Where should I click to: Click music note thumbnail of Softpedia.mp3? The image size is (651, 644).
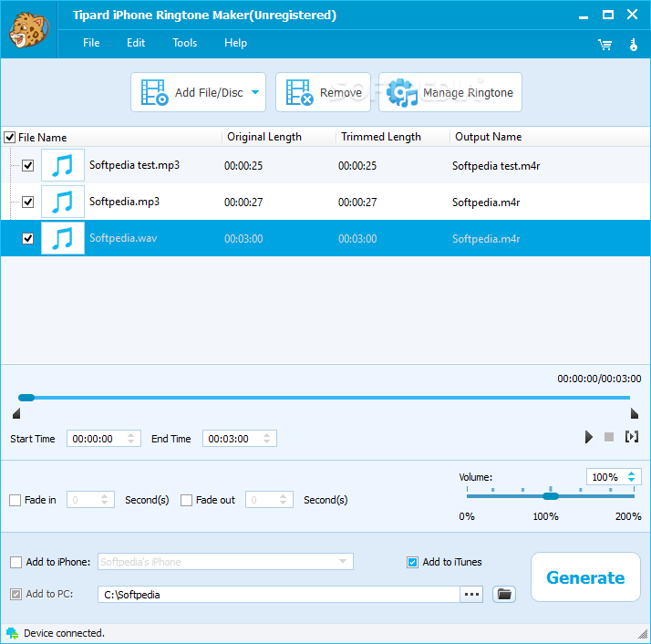point(63,202)
